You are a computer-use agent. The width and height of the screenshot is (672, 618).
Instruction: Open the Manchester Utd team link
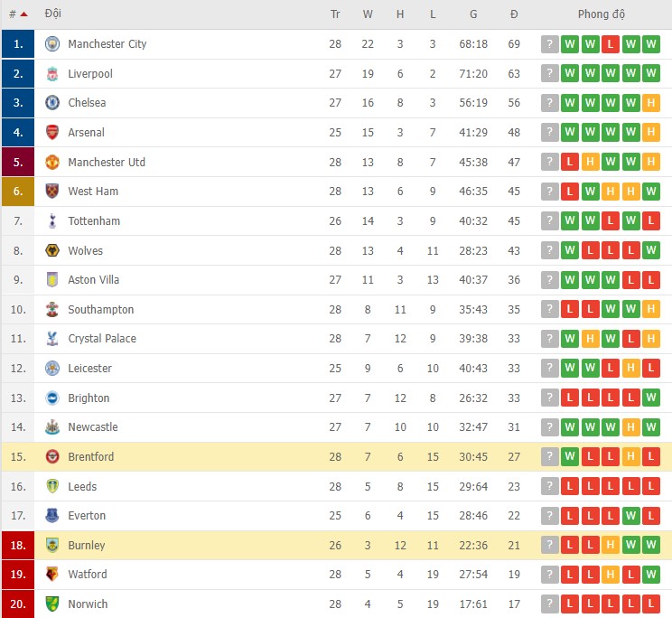tap(107, 163)
